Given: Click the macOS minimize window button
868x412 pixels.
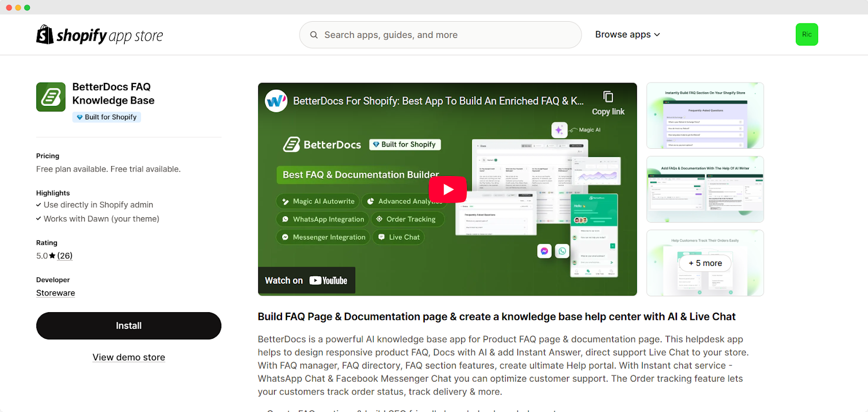Looking at the screenshot, I should [18, 8].
